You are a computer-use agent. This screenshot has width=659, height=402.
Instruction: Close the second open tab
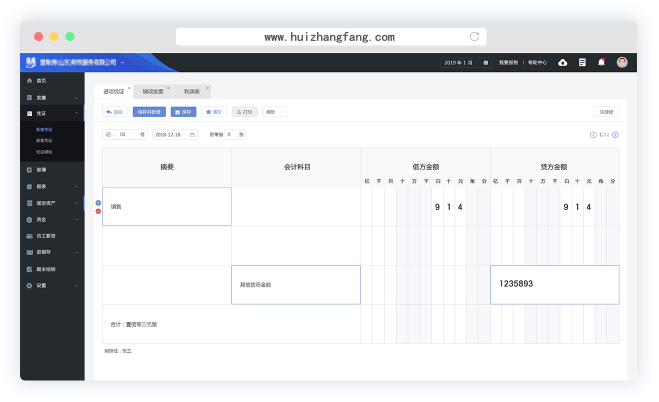(169, 88)
